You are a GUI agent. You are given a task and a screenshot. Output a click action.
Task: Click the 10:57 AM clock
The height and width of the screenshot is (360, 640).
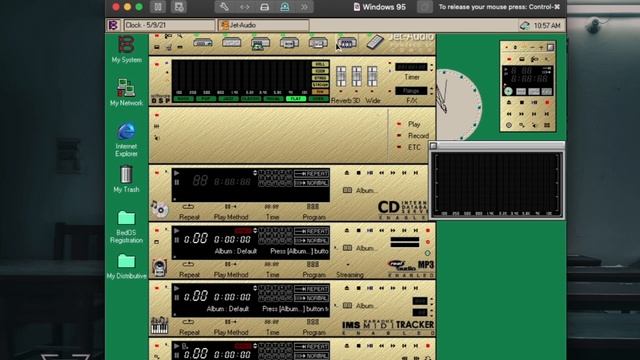tap(547, 25)
